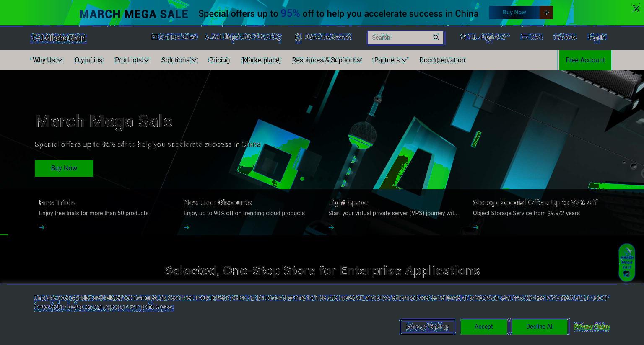
Task: Click the cart icon in the header
Action: 524,37
